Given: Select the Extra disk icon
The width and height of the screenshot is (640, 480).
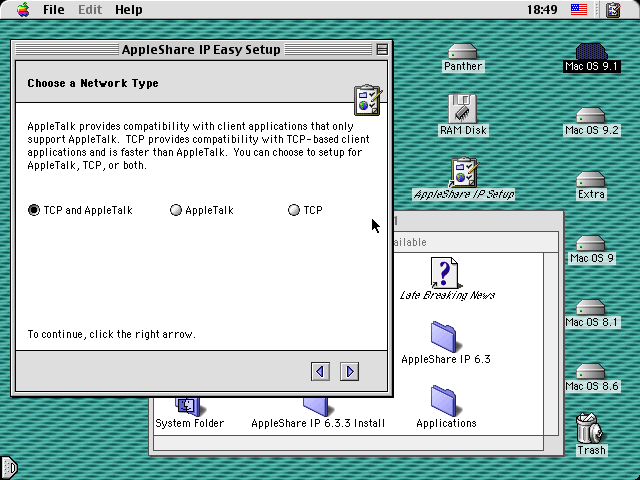Looking at the screenshot, I should tap(591, 180).
